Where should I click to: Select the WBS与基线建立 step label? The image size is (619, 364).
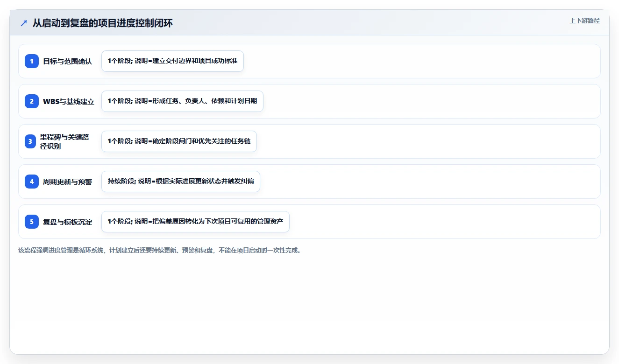tap(69, 101)
